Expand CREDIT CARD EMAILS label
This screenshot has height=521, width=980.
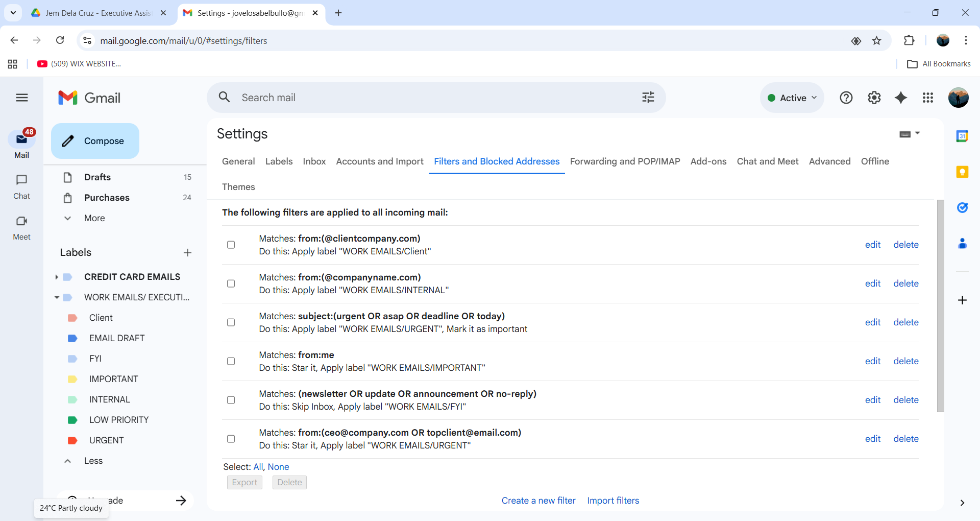point(56,277)
